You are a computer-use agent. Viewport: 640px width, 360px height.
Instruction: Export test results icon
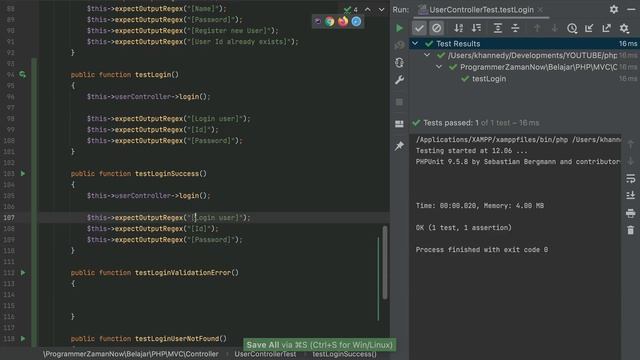[607, 28]
